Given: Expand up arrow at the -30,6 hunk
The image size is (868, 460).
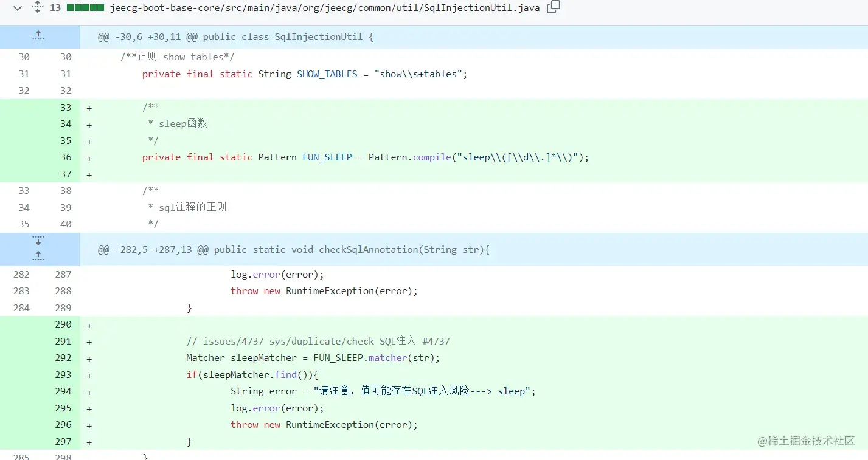Looking at the screenshot, I should (38, 36).
